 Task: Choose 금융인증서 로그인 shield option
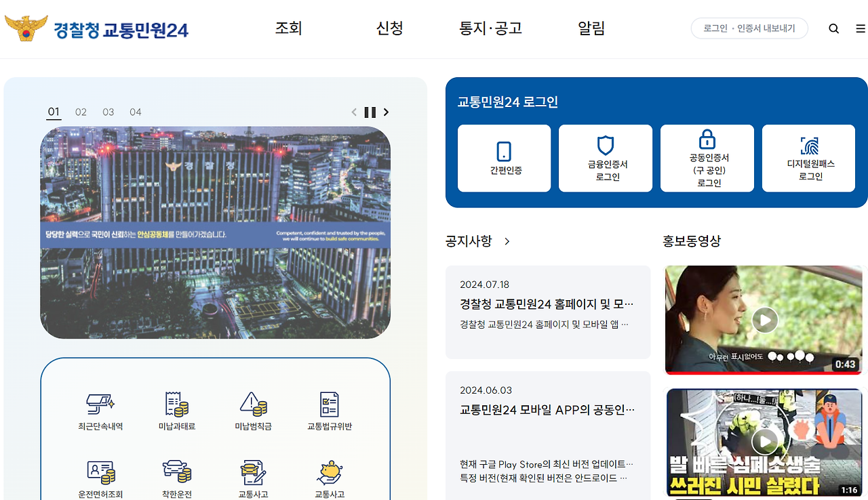(606, 159)
